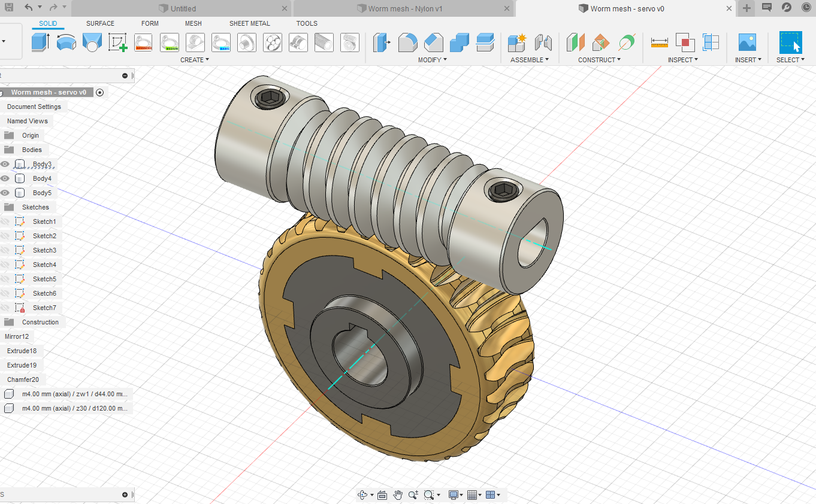816x504 pixels.
Task: Switch to the Worm mesh - Nylon v1 document tab
Action: (404, 8)
